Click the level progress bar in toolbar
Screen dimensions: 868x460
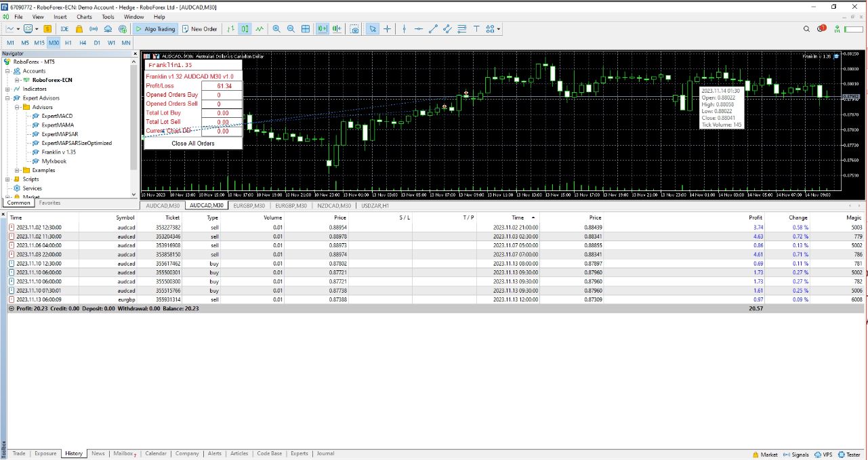click(x=854, y=29)
